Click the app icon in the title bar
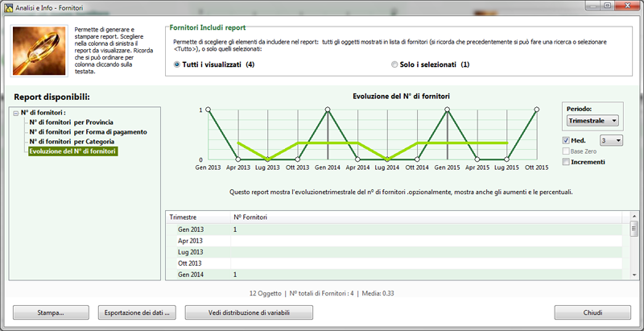Viewport: 644px width, 331px height. pyautogui.click(x=7, y=8)
